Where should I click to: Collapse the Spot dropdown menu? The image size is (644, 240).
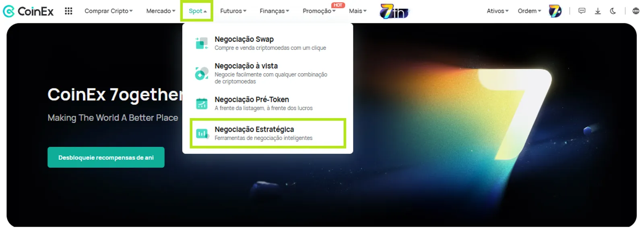pyautogui.click(x=197, y=11)
